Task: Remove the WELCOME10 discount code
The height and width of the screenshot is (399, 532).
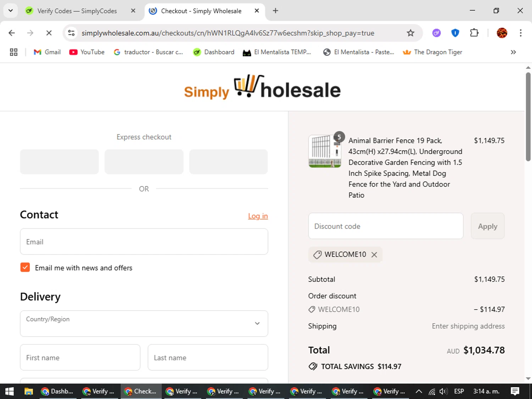Action: click(x=374, y=255)
